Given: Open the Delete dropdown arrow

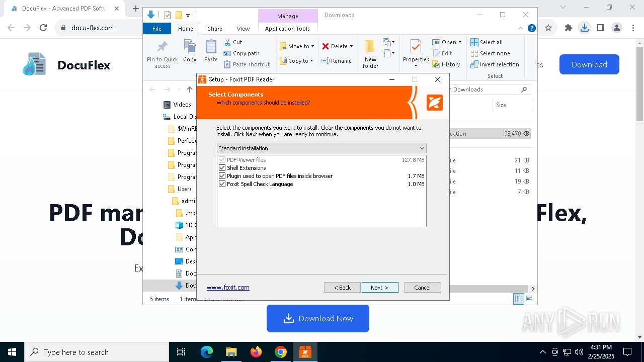Looking at the screenshot, I should (351, 46).
